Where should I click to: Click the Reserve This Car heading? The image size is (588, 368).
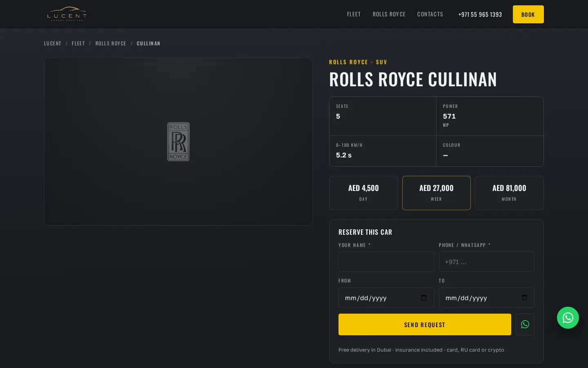(365, 232)
